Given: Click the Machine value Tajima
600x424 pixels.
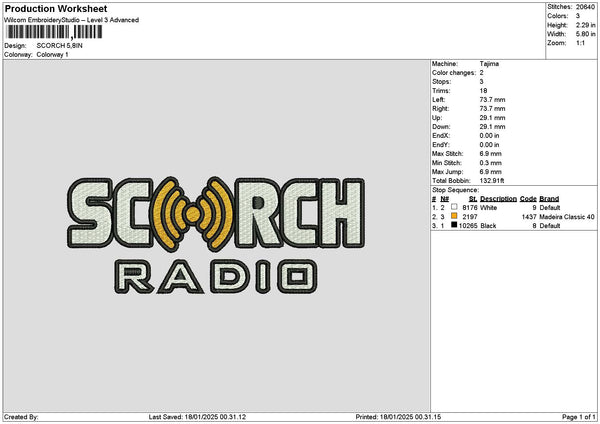Looking at the screenshot, I should tap(489, 64).
